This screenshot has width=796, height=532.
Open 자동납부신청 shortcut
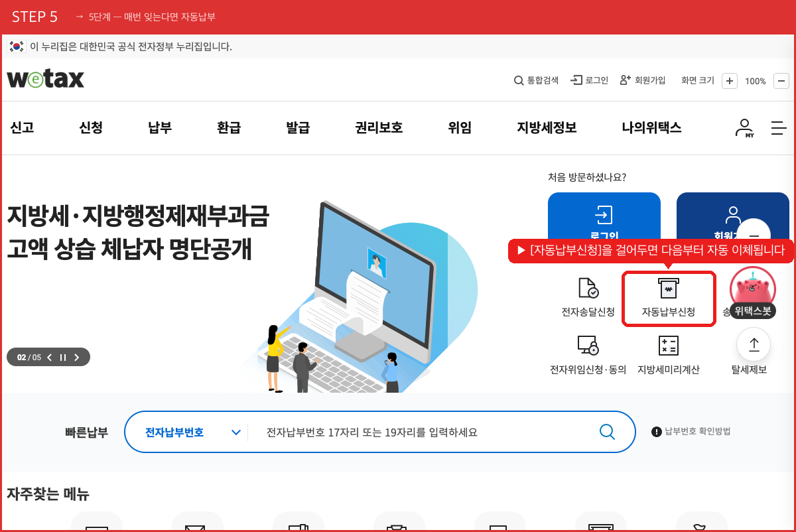pos(669,299)
